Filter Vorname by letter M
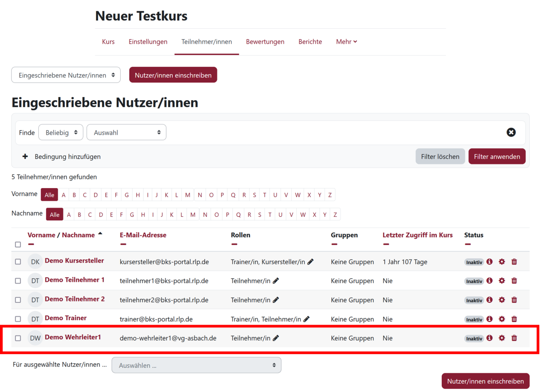 coord(188,195)
